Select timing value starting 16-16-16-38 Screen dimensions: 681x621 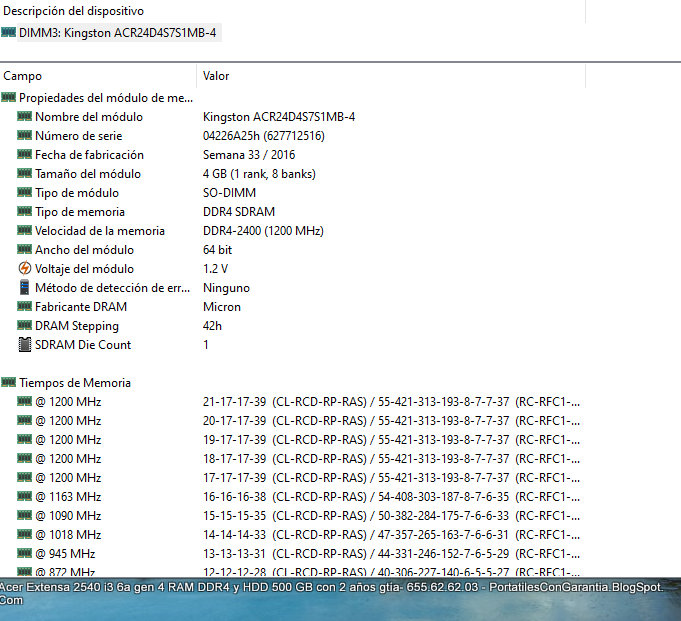[391, 496]
